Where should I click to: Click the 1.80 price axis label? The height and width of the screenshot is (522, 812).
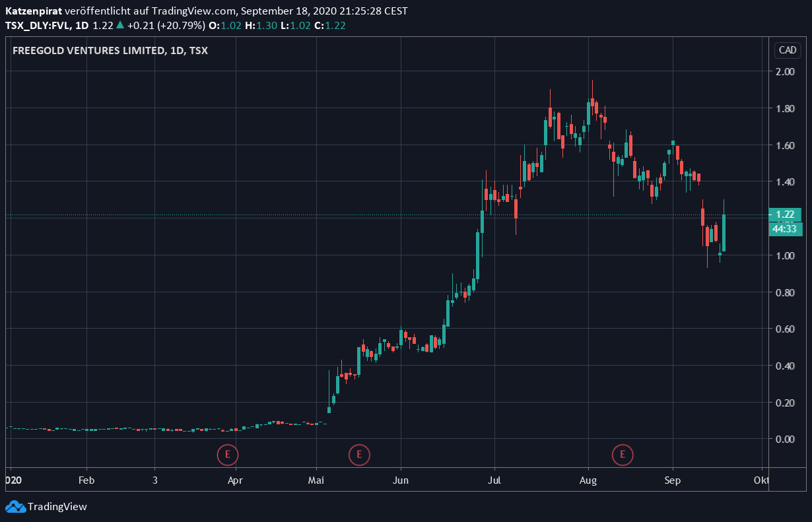pos(785,108)
